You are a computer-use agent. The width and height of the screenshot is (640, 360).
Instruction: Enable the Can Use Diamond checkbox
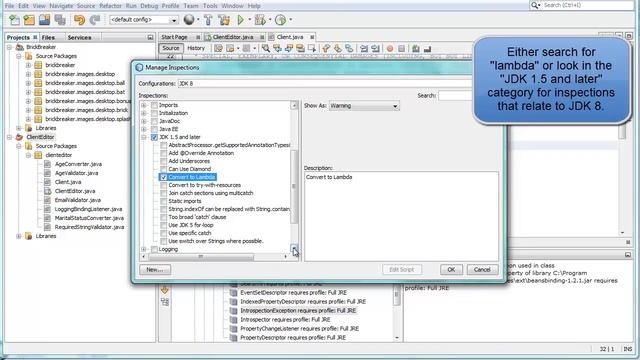(163, 169)
